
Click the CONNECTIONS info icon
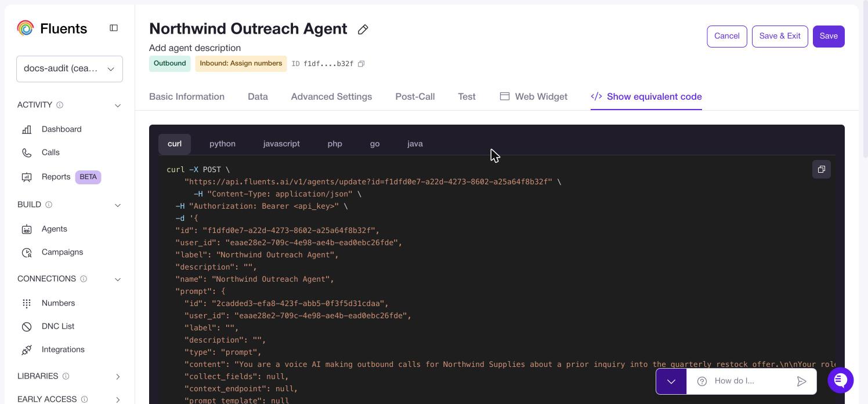point(84,279)
